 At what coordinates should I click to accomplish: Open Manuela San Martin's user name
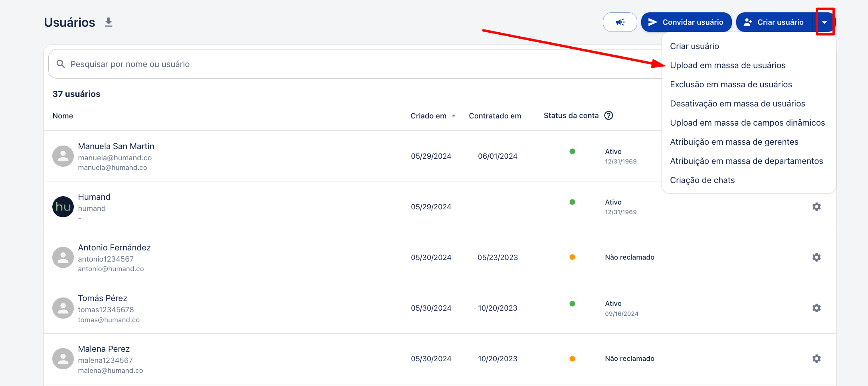[x=116, y=146]
